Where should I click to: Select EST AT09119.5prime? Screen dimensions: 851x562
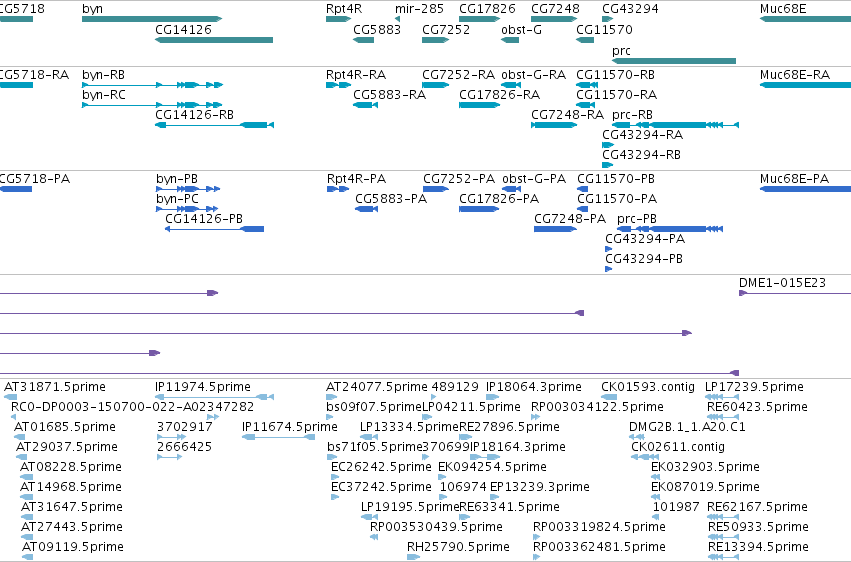click(x=28, y=557)
